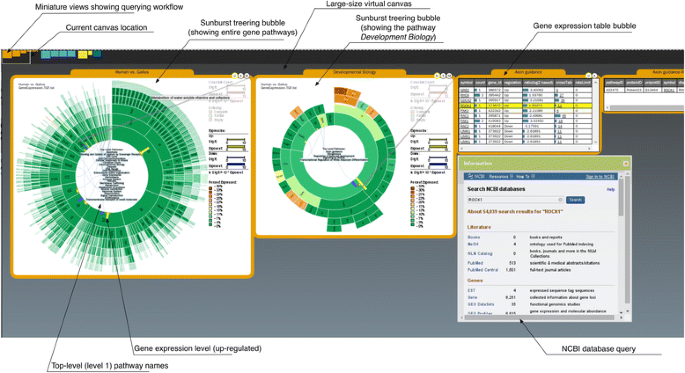Click the ratio(log2 based) column header
This screenshot has height=373, width=685.
(x=538, y=83)
